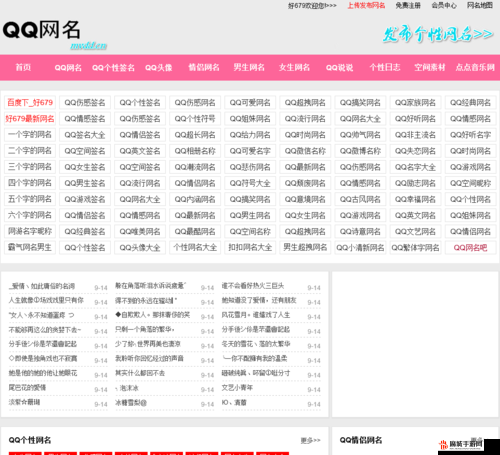
Task: Click the QQ网名 site logo
Action: pyautogui.click(x=42, y=30)
